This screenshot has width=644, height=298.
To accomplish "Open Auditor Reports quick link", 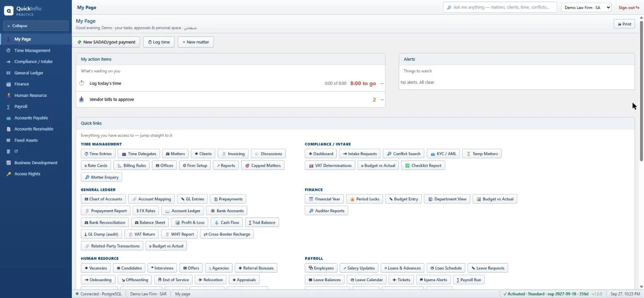I will [327, 211].
